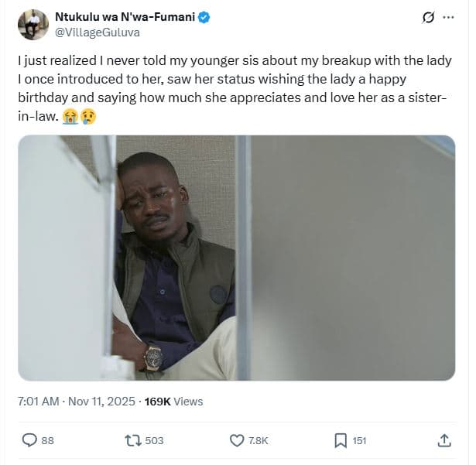Click the share upload icon
Image resolution: width=476 pixels, height=465 pixels.
pyautogui.click(x=444, y=440)
